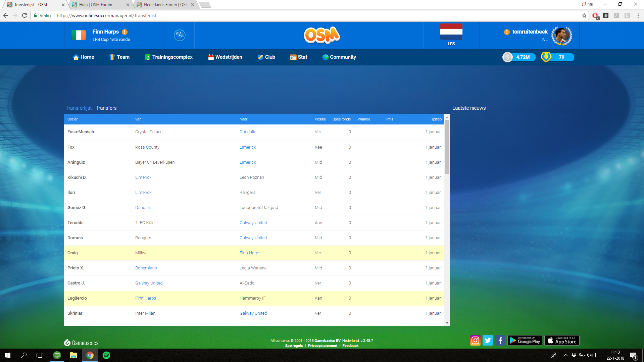The height and width of the screenshot is (362, 644).
Task: Click the orange alert icon beside Finn Harps
Action: 125,32
